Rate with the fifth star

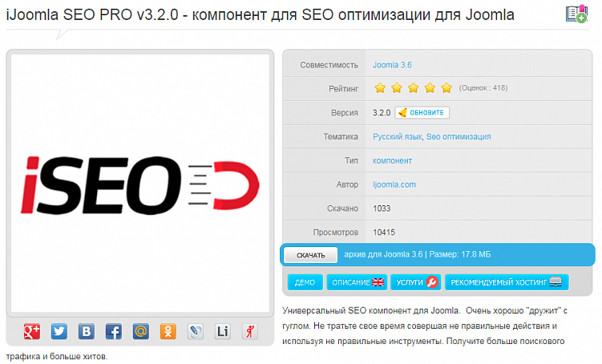pyautogui.click(x=446, y=88)
